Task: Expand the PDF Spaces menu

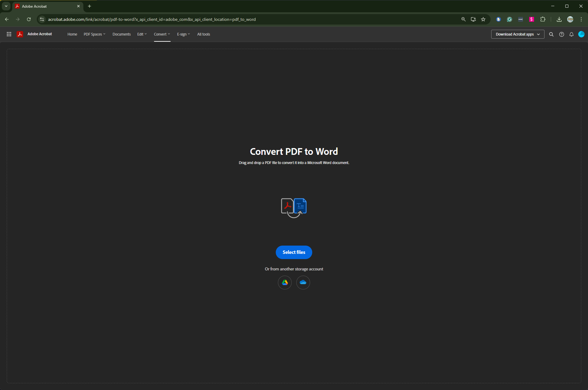Action: click(x=94, y=34)
